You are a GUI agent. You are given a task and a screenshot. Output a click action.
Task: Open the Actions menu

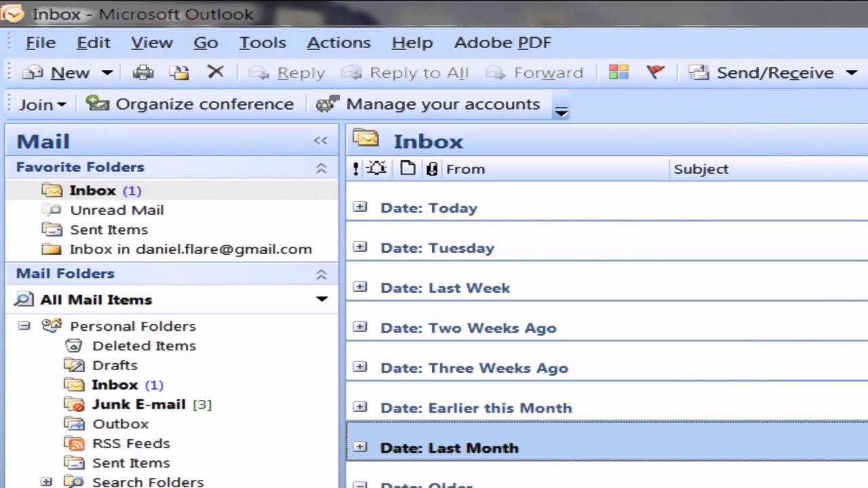coord(338,43)
